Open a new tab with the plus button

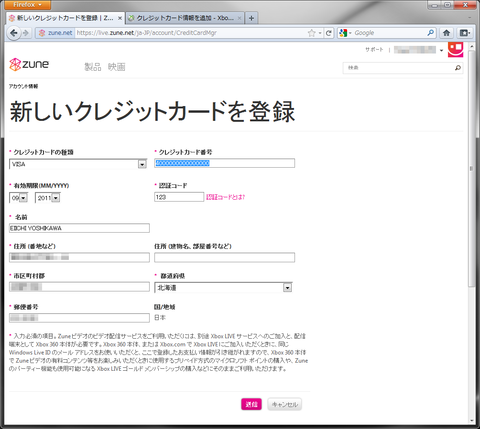(x=251, y=18)
